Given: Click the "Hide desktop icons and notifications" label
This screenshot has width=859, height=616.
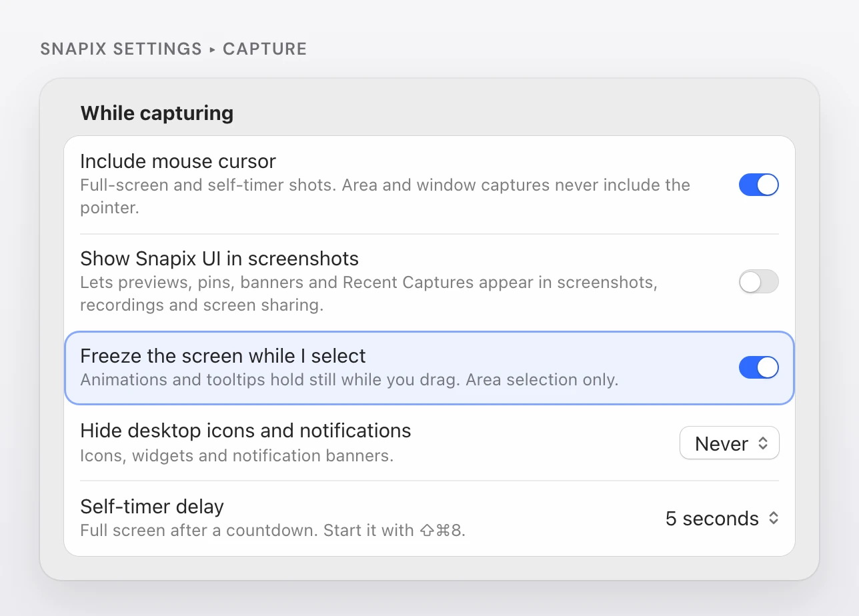Looking at the screenshot, I should click(245, 431).
